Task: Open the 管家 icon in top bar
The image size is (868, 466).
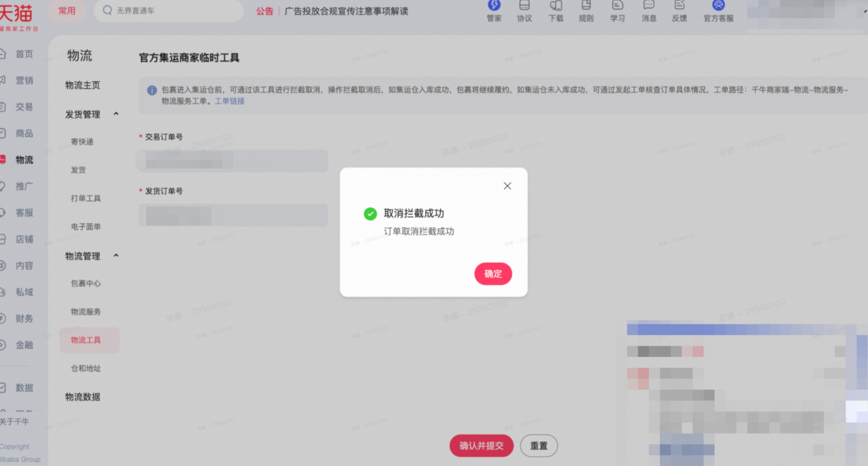Action: (x=494, y=11)
